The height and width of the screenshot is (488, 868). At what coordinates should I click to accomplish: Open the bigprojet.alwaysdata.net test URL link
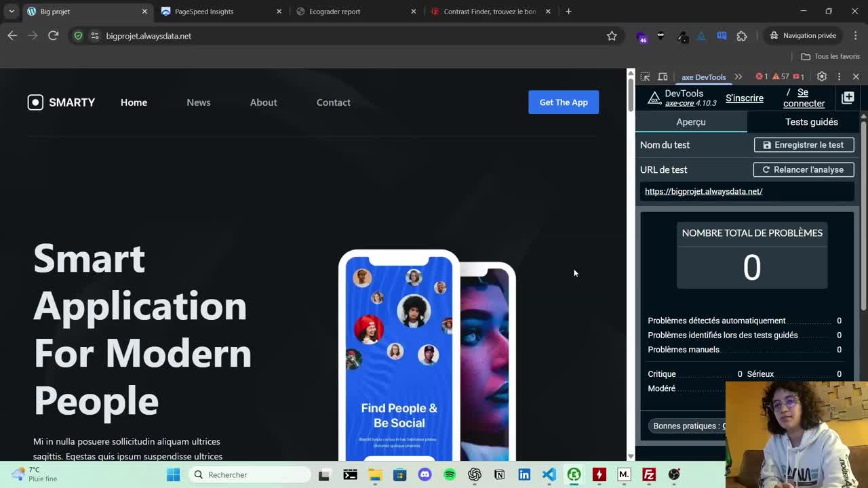[x=703, y=191]
